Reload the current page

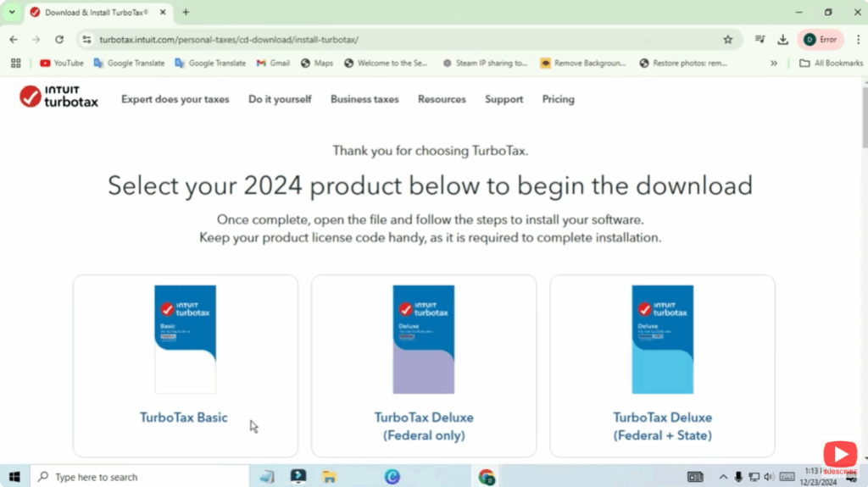tap(59, 39)
